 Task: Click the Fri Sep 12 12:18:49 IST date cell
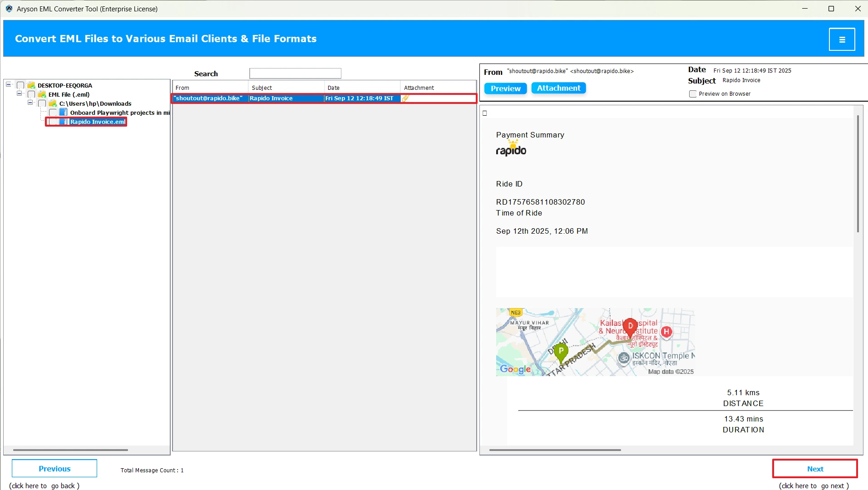(362, 98)
